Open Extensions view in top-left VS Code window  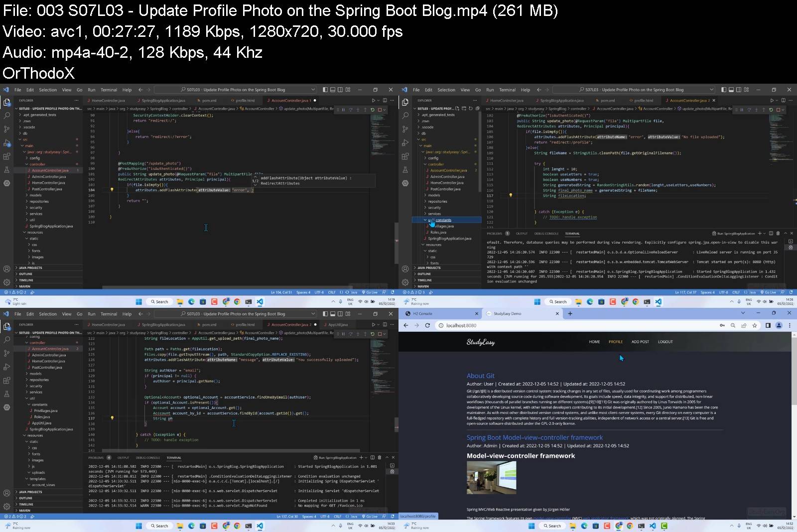coord(7,156)
